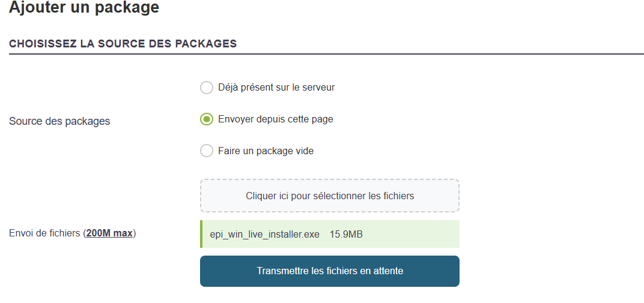The width and height of the screenshot is (644, 303).
Task: Choose the "Faire un package vide" radio button
Action: (x=207, y=151)
